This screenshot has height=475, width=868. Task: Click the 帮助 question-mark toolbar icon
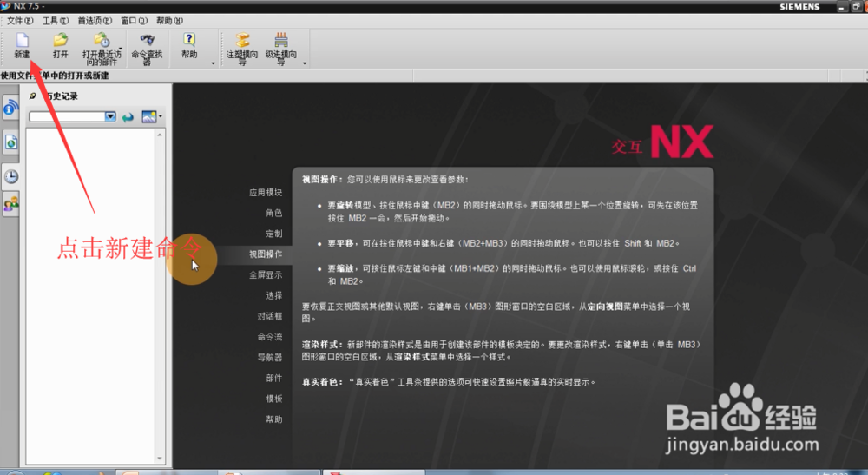click(x=189, y=39)
